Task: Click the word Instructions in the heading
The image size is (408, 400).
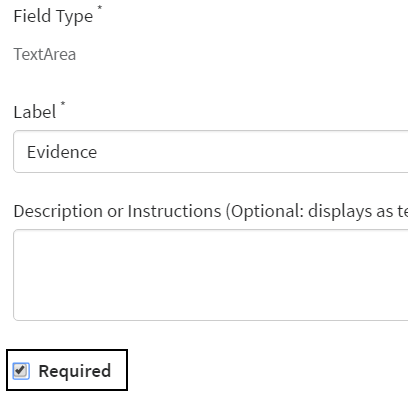Action: 174,211
